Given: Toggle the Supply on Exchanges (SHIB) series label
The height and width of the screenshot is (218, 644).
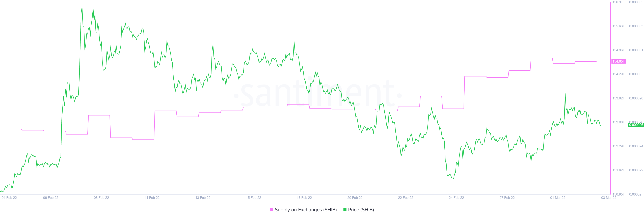Looking at the screenshot, I should tap(306, 210).
